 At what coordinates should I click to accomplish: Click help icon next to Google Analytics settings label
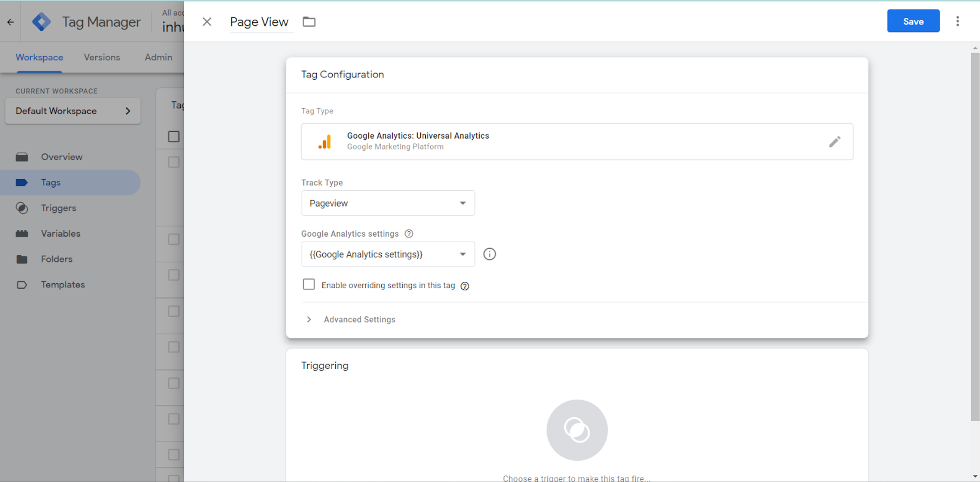pyautogui.click(x=409, y=234)
